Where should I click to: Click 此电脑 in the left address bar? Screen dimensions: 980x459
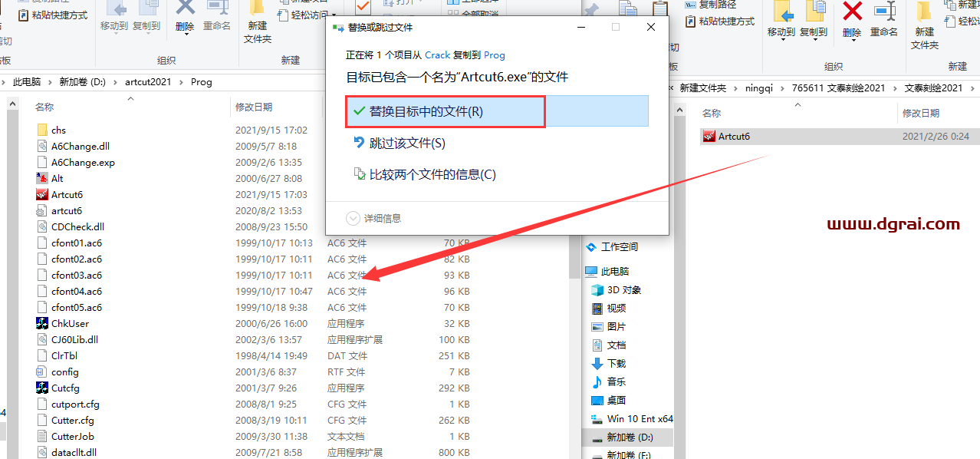(27, 81)
